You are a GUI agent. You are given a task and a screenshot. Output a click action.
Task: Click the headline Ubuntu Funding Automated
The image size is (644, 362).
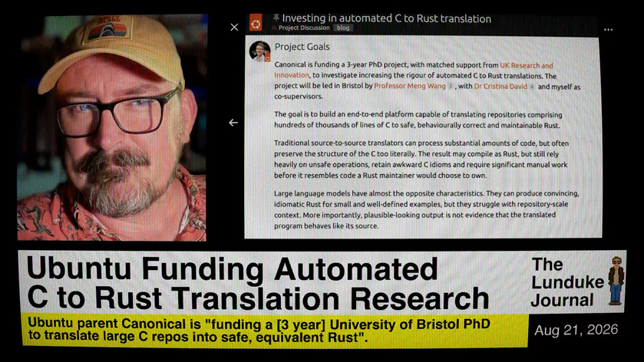tap(232, 269)
